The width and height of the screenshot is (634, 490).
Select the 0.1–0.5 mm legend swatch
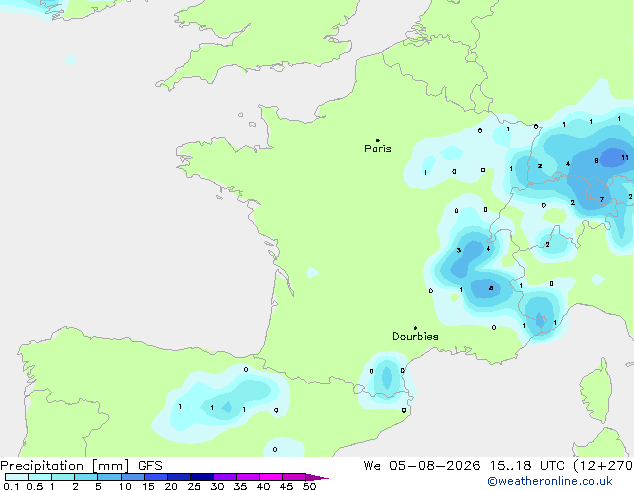[17, 477]
